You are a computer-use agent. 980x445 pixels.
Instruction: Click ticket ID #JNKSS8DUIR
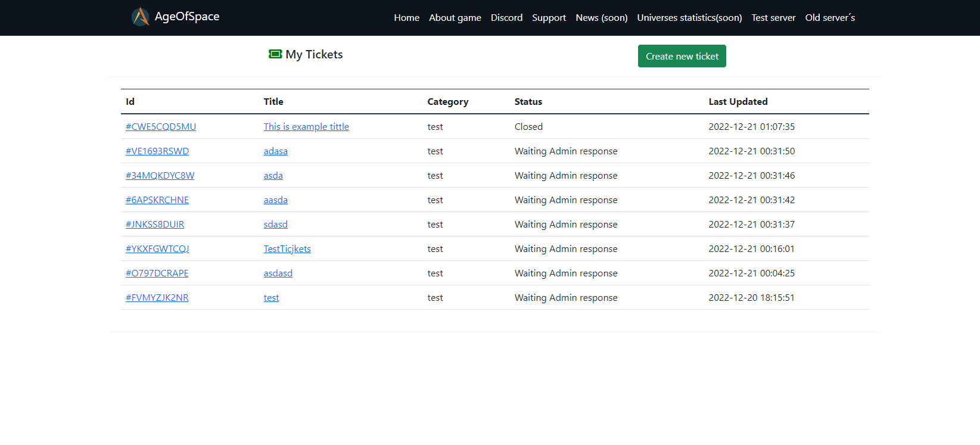click(x=155, y=225)
